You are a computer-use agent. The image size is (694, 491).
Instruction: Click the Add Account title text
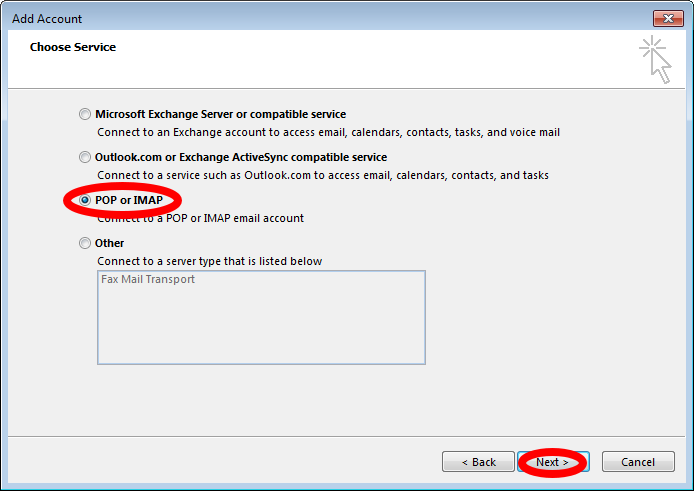tap(47, 19)
